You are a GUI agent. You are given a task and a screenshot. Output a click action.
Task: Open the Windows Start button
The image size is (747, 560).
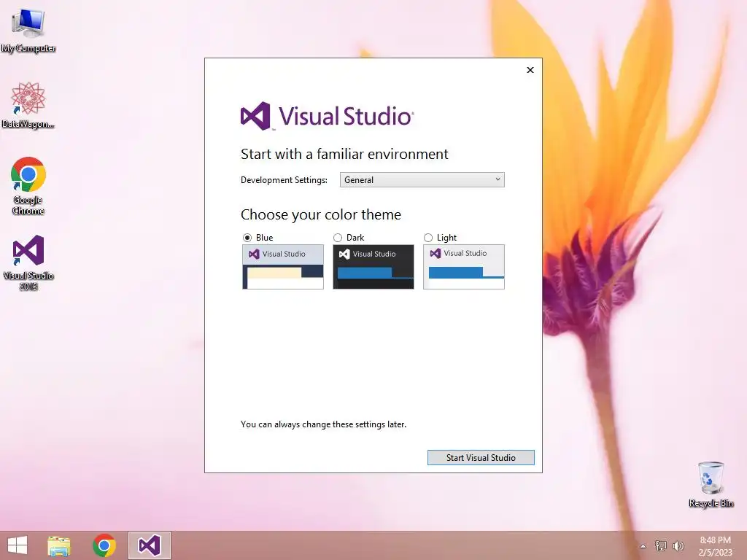18,545
